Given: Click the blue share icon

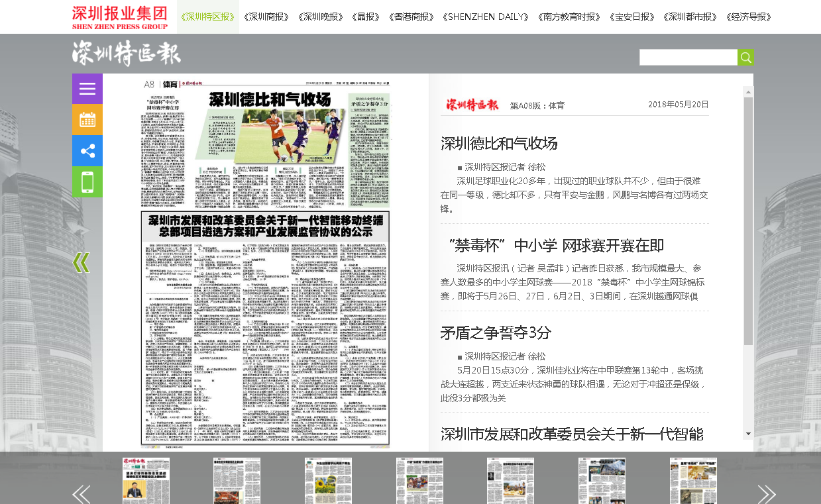Looking at the screenshot, I should [x=87, y=151].
